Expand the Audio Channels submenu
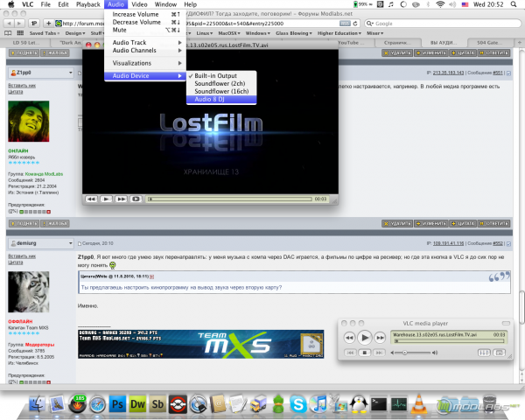 (145, 50)
